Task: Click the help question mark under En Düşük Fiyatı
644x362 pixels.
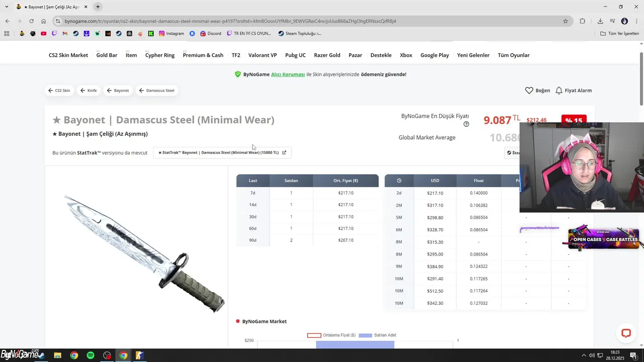Action: (x=466, y=124)
